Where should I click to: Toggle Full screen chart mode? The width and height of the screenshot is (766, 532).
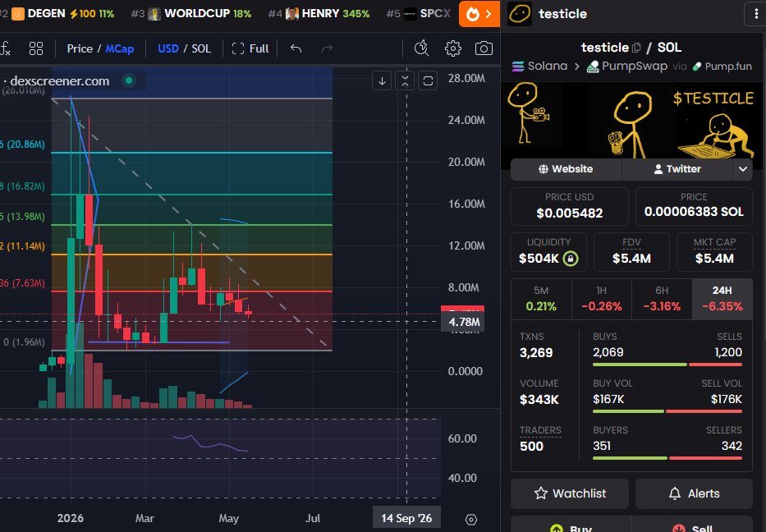click(x=250, y=48)
